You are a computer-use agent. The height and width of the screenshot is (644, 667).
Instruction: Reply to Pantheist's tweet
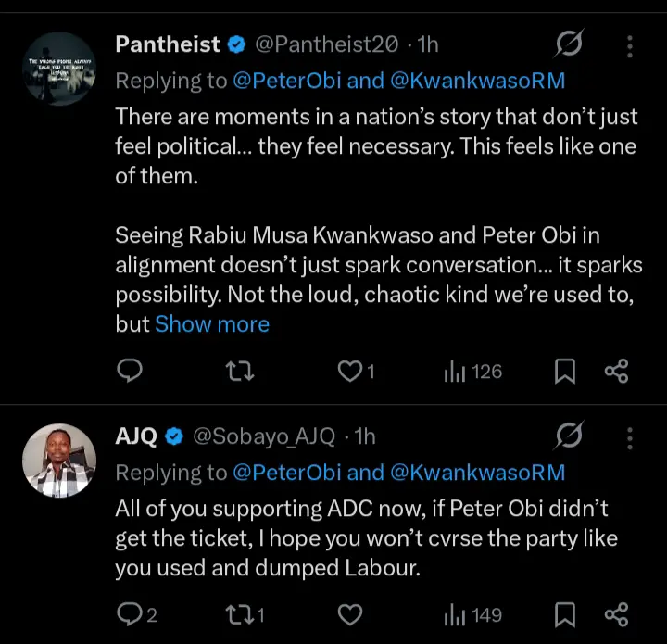click(131, 372)
